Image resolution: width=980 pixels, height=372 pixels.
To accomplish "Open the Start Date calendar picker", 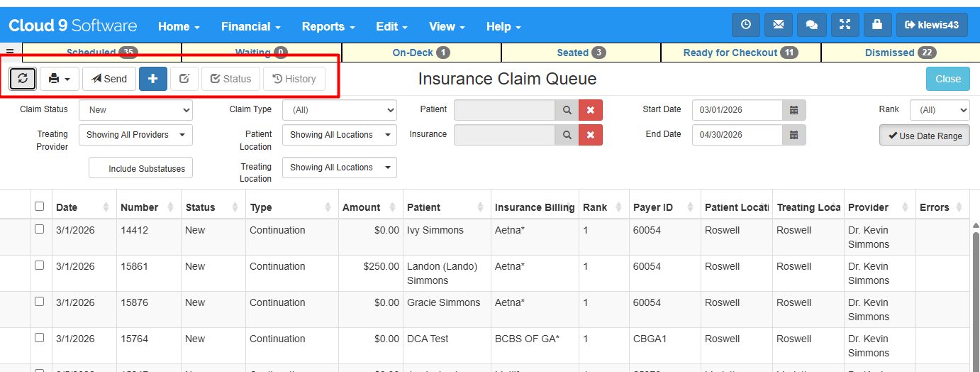I will [x=794, y=110].
